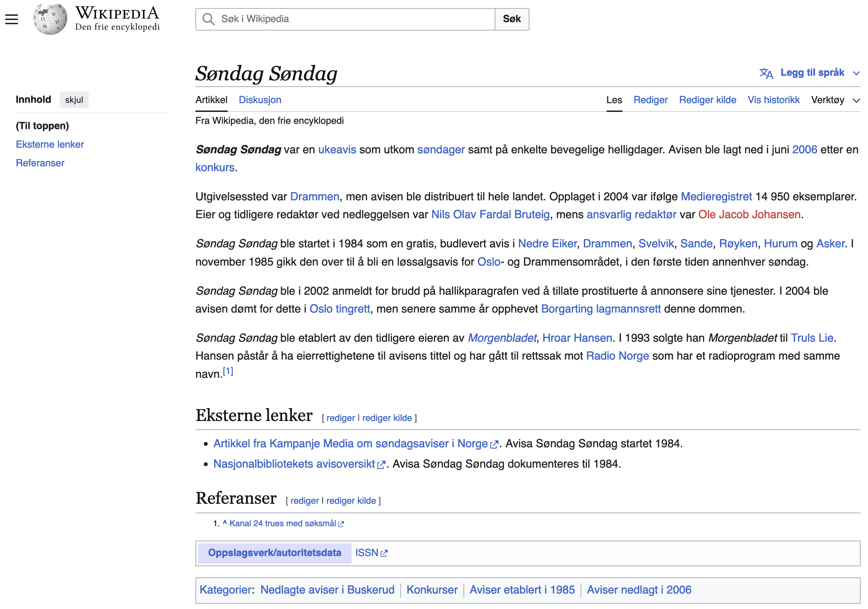Open category Nedlagte aviser i Buskerud
Screen dimensions: 868x609
(x=327, y=590)
